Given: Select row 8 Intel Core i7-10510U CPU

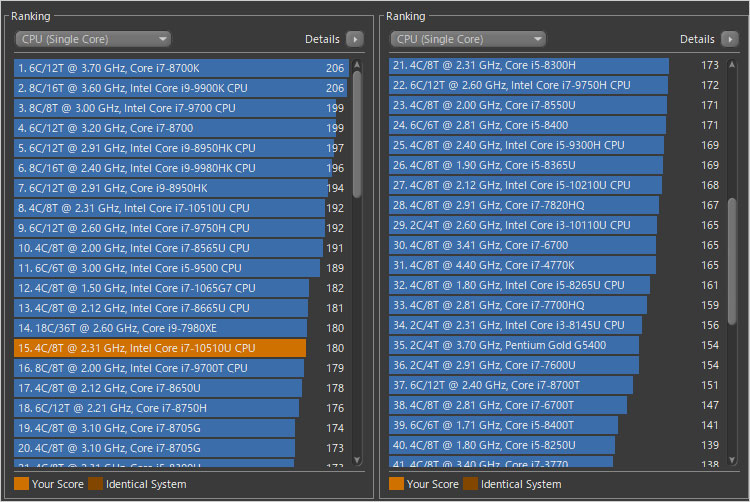Looking at the screenshot, I should tap(181, 208).
